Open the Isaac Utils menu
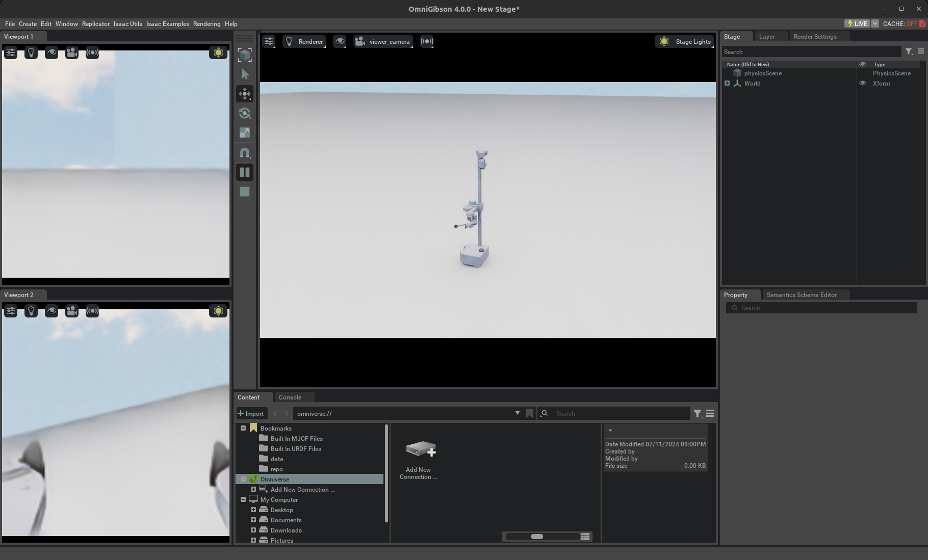 pyautogui.click(x=127, y=24)
